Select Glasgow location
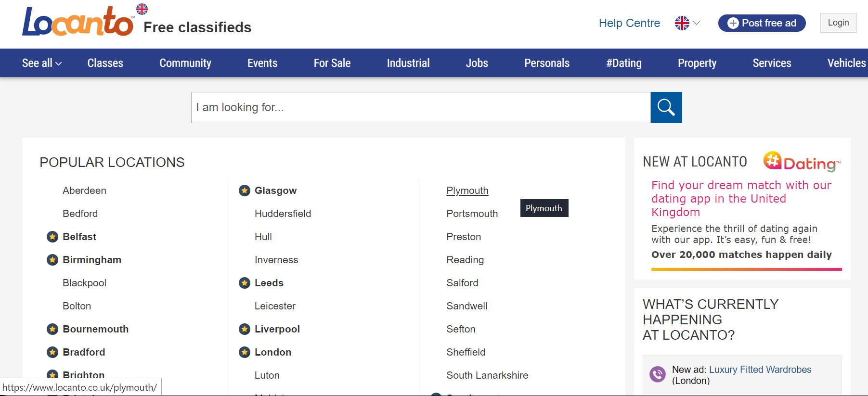 275,191
